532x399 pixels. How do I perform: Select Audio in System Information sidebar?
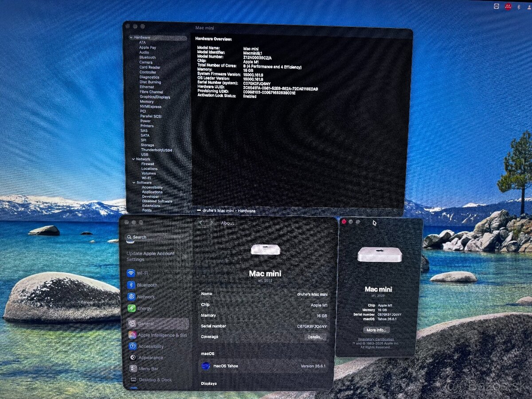click(144, 52)
